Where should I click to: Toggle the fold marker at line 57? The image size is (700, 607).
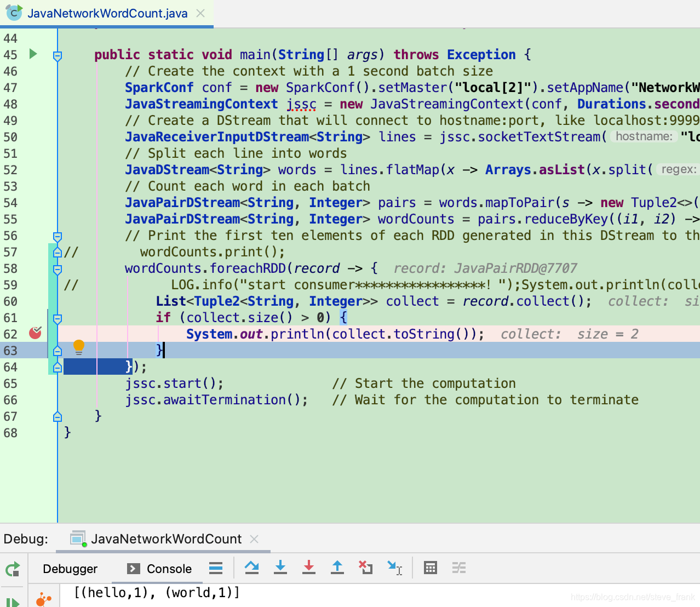[x=58, y=252]
